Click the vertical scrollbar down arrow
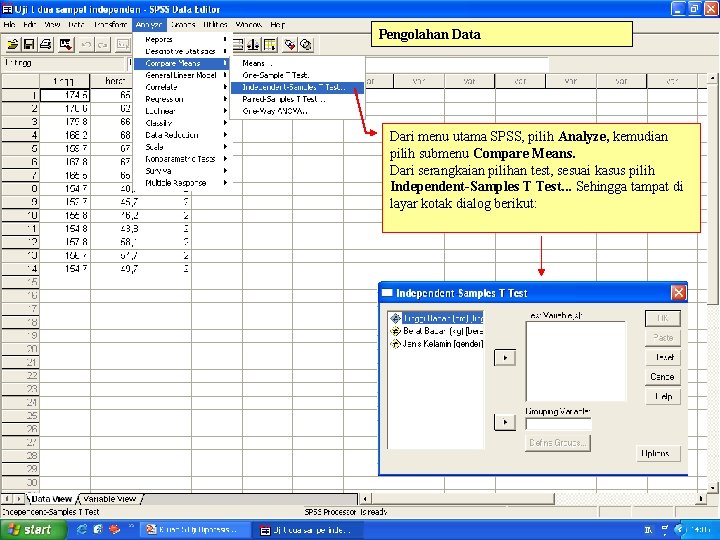Image resolution: width=720 pixels, height=540 pixels. point(713,488)
